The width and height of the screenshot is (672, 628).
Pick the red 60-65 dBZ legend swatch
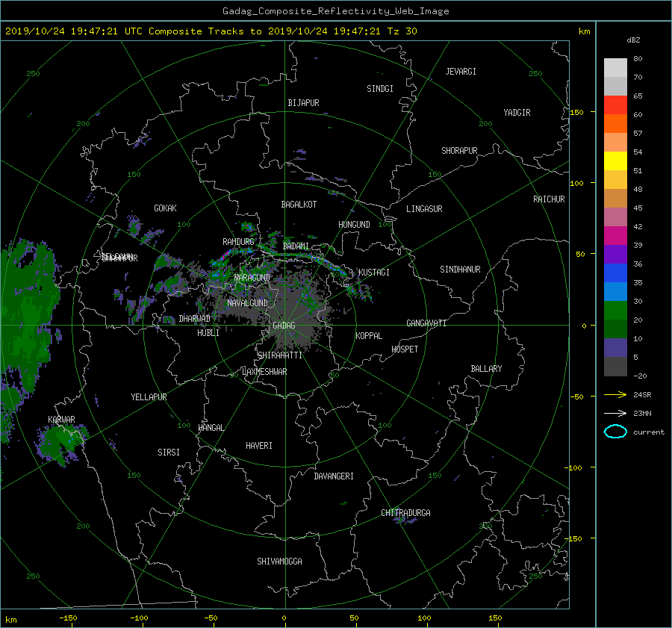tap(615, 105)
